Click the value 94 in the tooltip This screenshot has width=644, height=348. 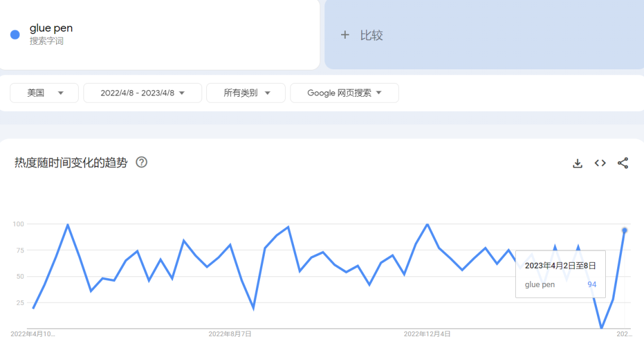point(592,285)
